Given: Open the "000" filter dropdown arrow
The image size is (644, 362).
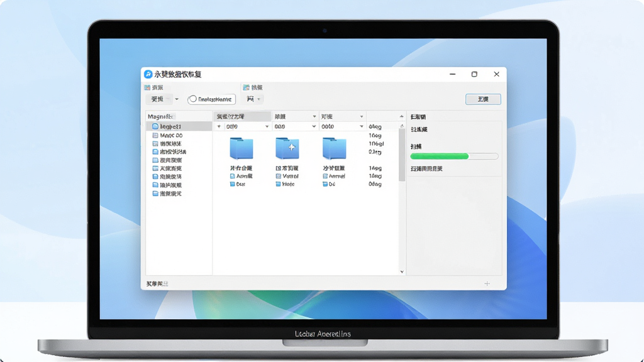Looking at the screenshot, I should click(x=314, y=126).
